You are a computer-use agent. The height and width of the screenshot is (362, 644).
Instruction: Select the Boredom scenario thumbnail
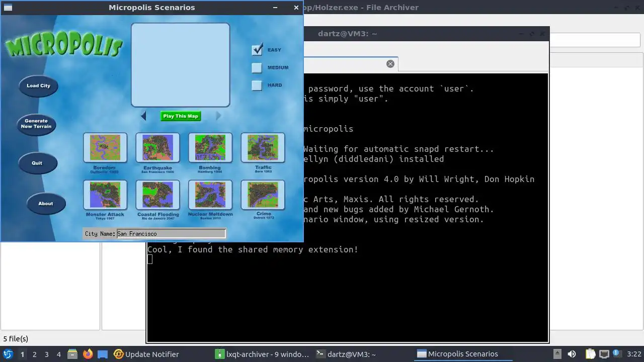coord(105,147)
